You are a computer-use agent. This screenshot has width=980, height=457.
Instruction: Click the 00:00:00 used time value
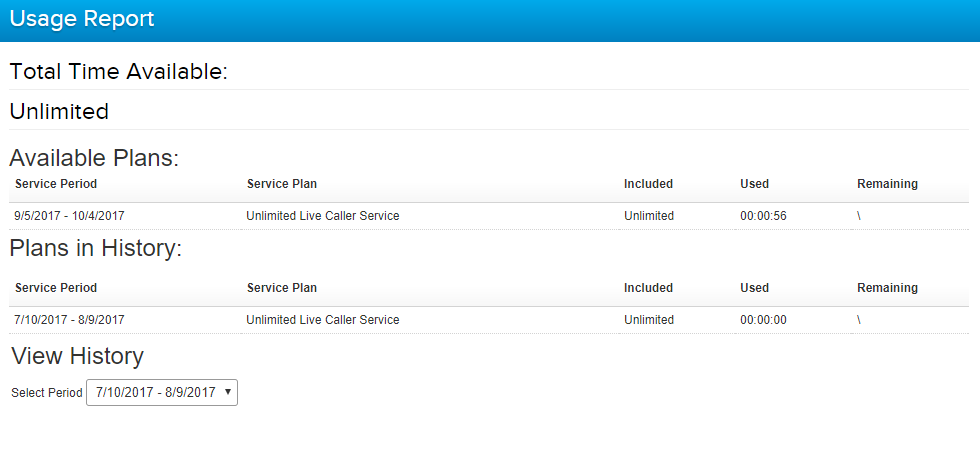(x=763, y=320)
